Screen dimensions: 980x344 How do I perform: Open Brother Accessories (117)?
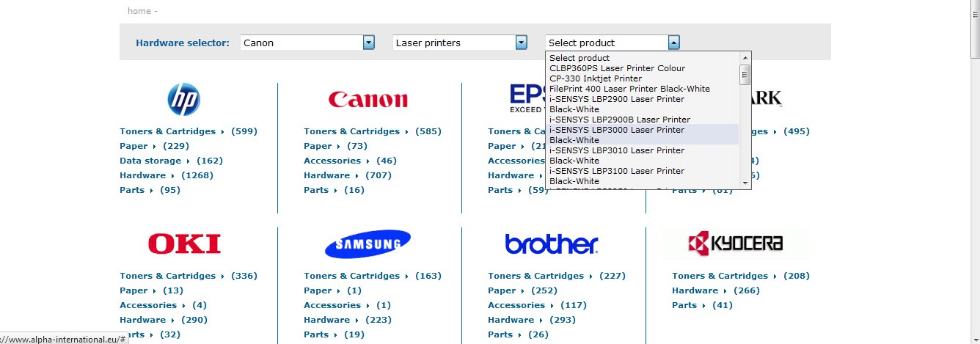click(x=537, y=305)
